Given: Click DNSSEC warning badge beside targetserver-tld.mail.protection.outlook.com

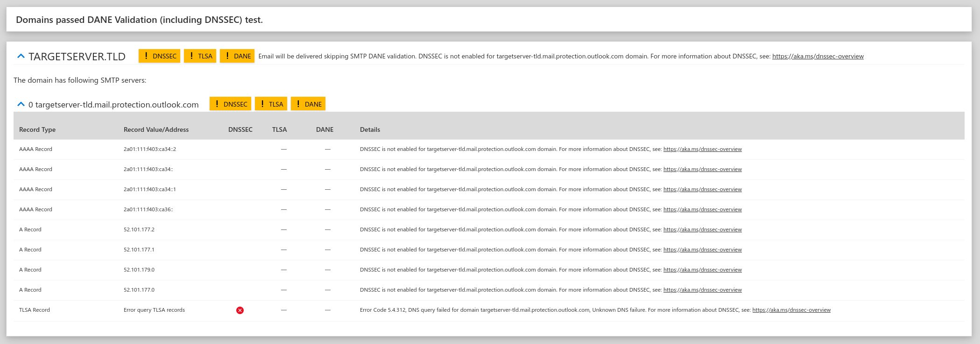Looking at the screenshot, I should click(230, 104).
